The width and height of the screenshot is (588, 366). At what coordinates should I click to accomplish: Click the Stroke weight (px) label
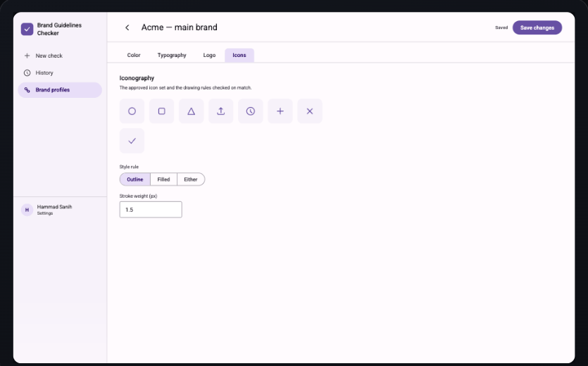click(139, 196)
